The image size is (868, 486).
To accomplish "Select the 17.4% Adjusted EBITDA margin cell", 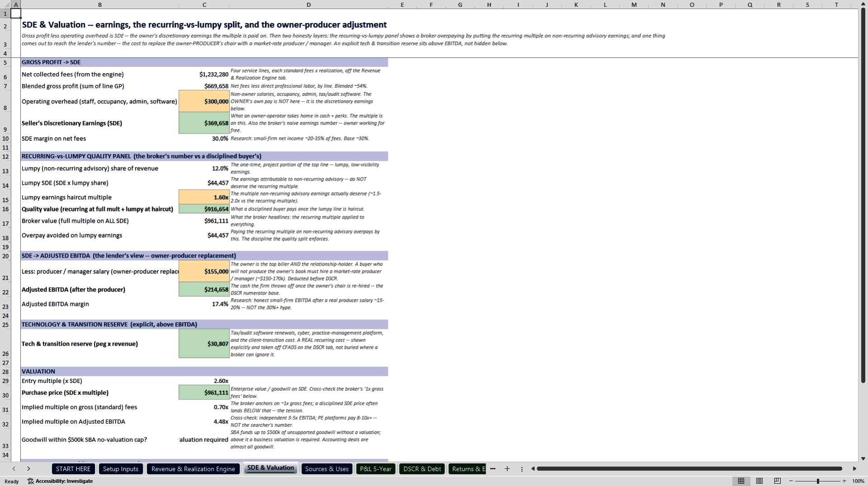I will (204, 304).
